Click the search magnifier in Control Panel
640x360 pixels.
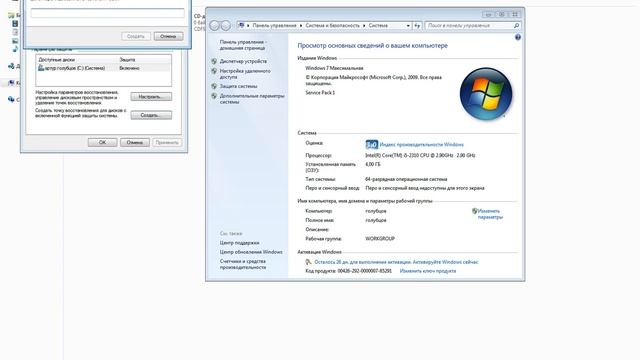(x=516, y=25)
